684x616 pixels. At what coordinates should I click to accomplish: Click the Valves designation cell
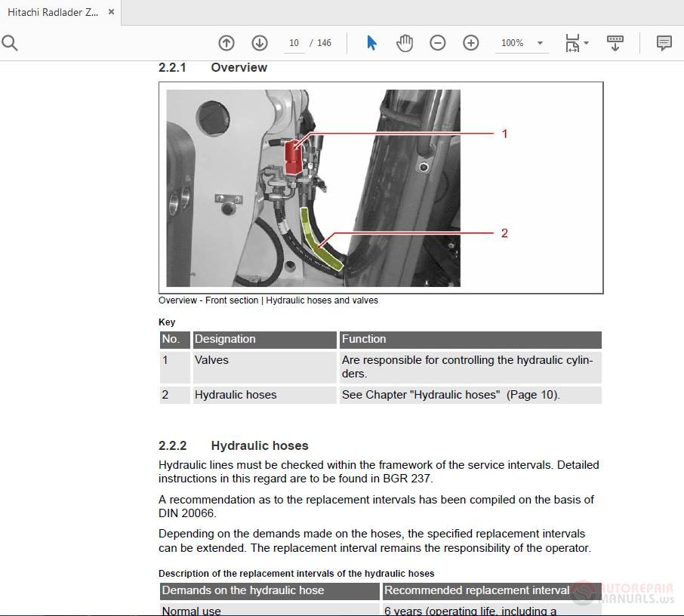point(265,368)
